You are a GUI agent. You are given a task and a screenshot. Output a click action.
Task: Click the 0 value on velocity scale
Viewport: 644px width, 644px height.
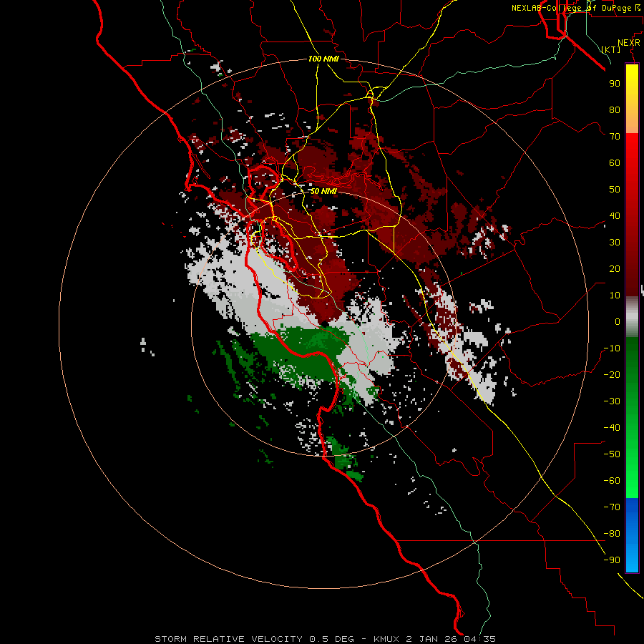tap(618, 322)
